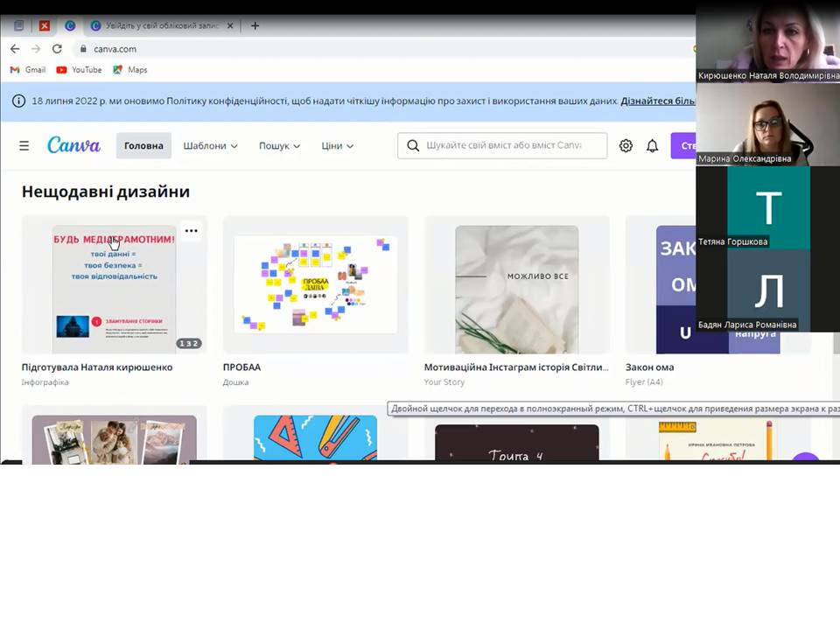
Task: Click the Canva logo
Action: coord(73,145)
